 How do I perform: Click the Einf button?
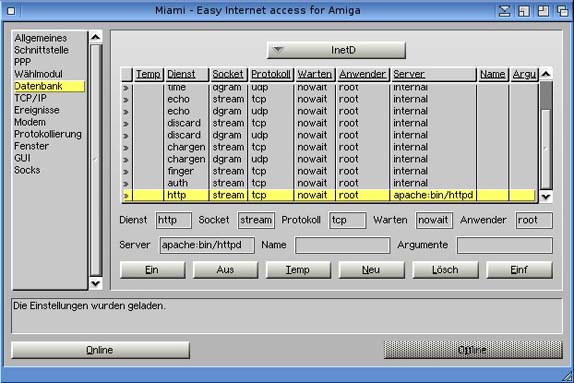519,270
